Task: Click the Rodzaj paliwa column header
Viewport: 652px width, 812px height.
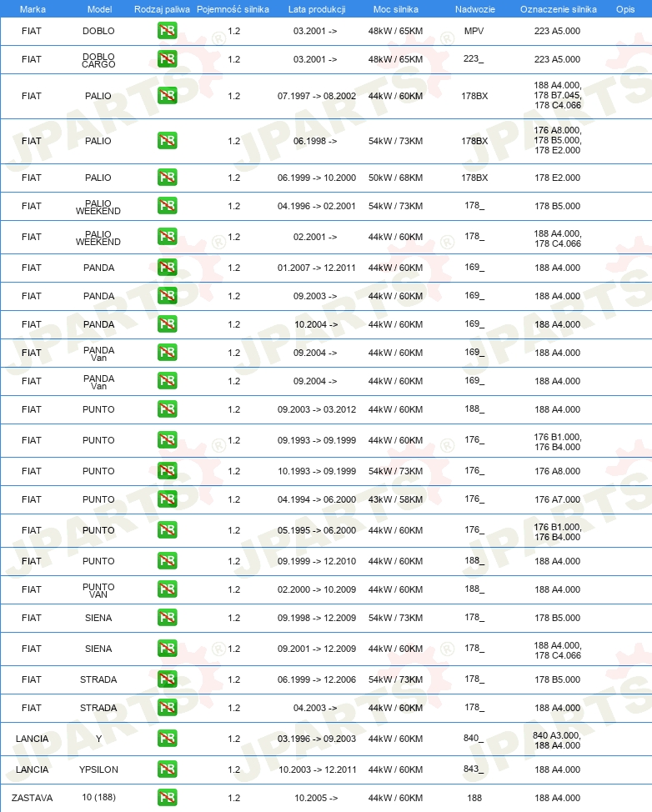Action: [162, 9]
